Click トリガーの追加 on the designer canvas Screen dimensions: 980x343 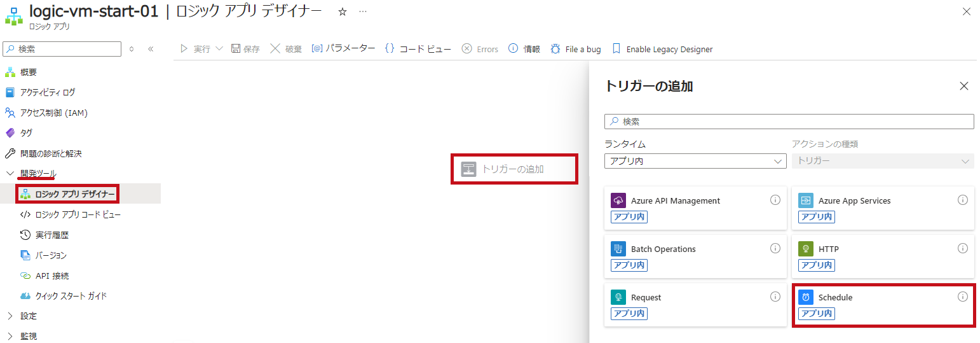[513, 169]
